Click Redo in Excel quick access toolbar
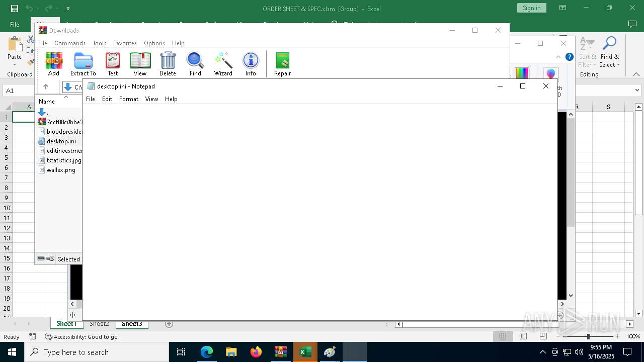The height and width of the screenshot is (362, 644). click(49, 8)
